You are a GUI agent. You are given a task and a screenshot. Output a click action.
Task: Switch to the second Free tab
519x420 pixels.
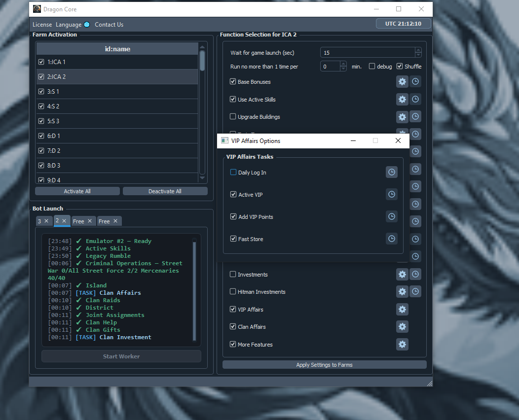104,221
